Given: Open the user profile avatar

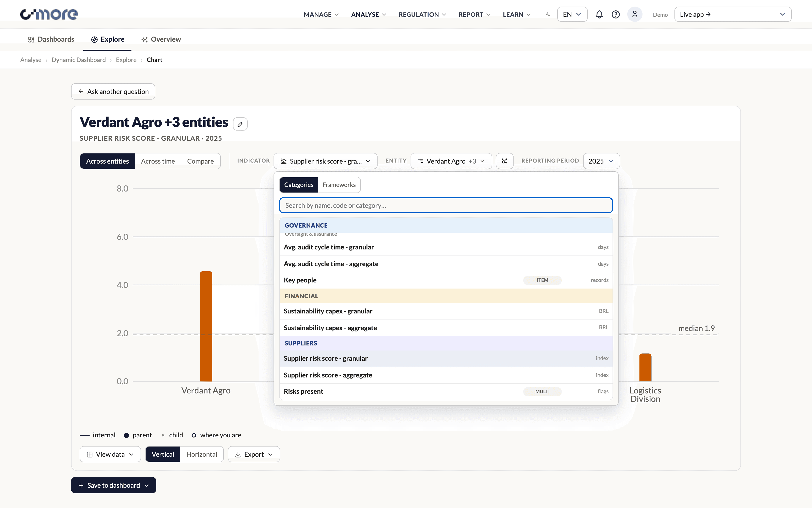Looking at the screenshot, I should (x=634, y=14).
